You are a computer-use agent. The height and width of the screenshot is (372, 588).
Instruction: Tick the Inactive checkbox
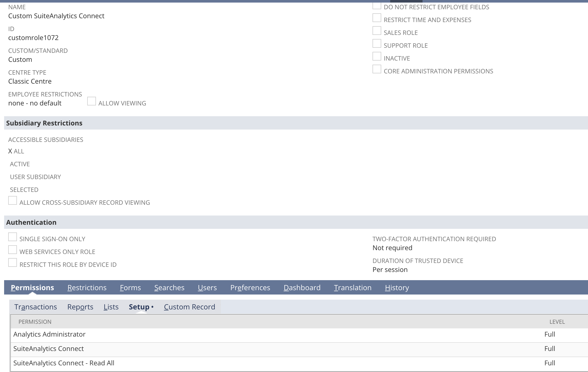(x=377, y=56)
